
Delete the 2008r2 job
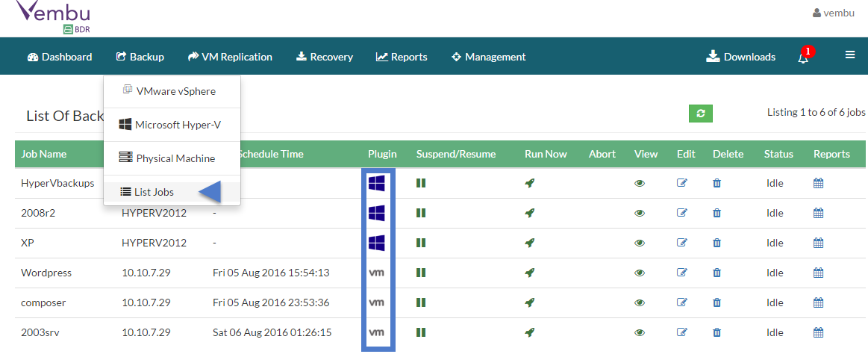tap(717, 213)
